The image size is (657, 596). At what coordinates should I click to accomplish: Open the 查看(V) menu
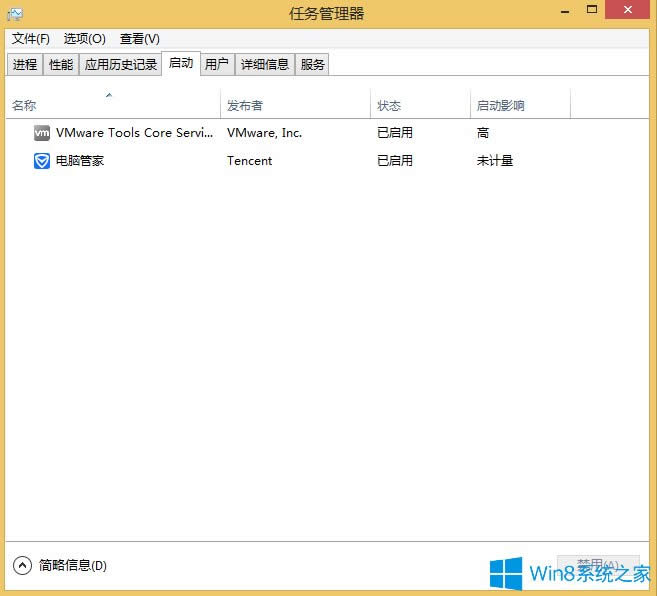[x=140, y=39]
